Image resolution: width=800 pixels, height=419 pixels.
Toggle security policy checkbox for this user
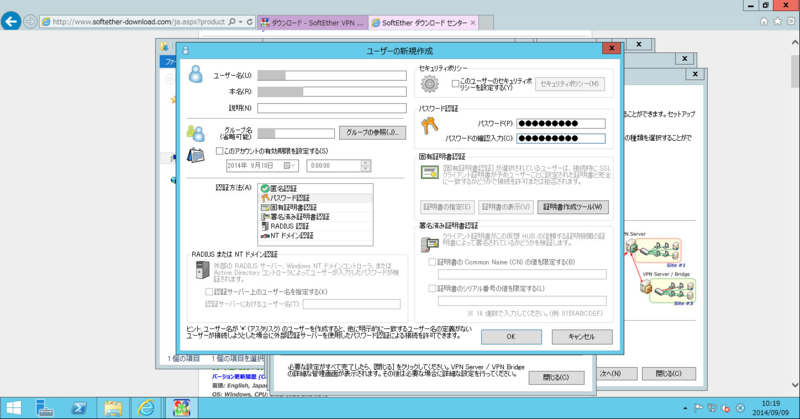click(x=455, y=84)
